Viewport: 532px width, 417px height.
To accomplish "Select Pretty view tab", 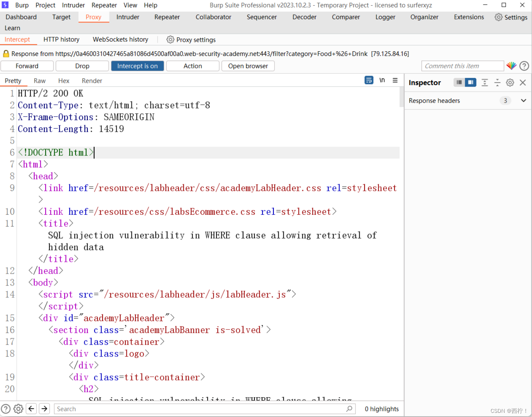I will point(13,81).
